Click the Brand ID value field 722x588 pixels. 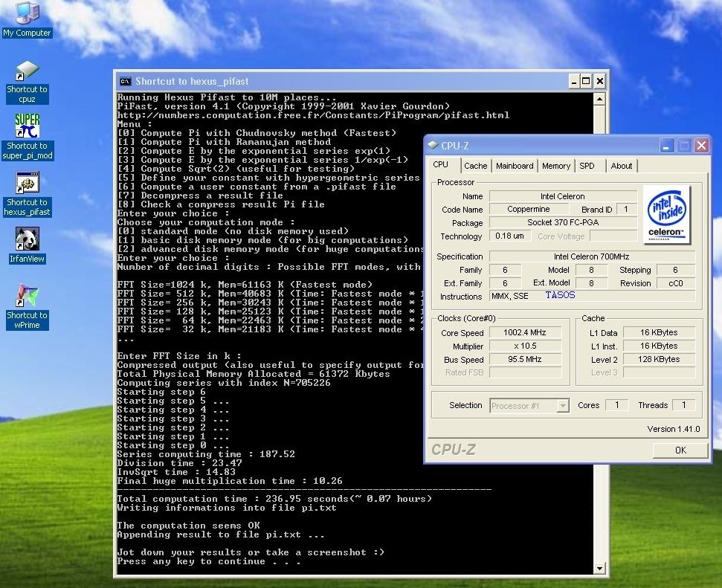626,209
